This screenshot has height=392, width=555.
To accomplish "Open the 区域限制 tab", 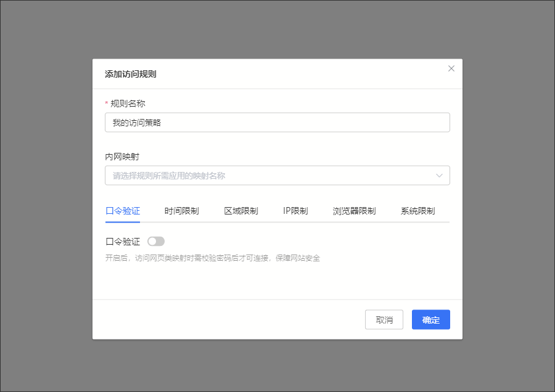I will 240,211.
